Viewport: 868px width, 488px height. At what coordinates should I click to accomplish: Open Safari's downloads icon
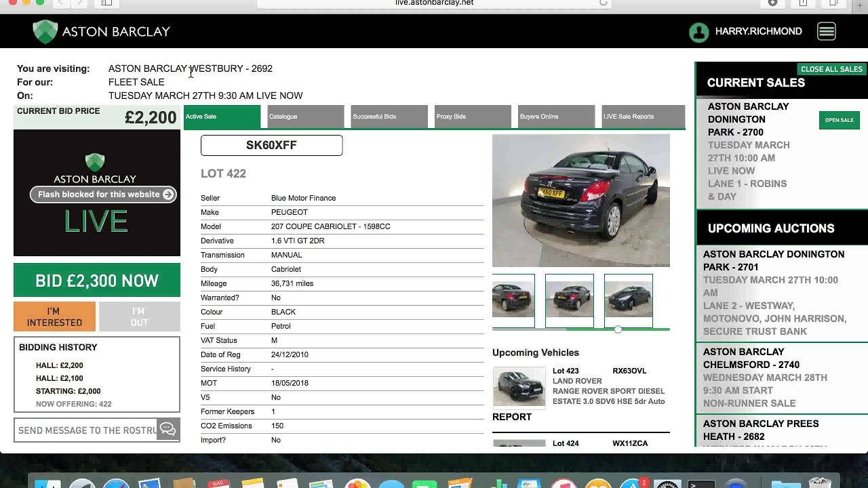pyautogui.click(x=772, y=3)
